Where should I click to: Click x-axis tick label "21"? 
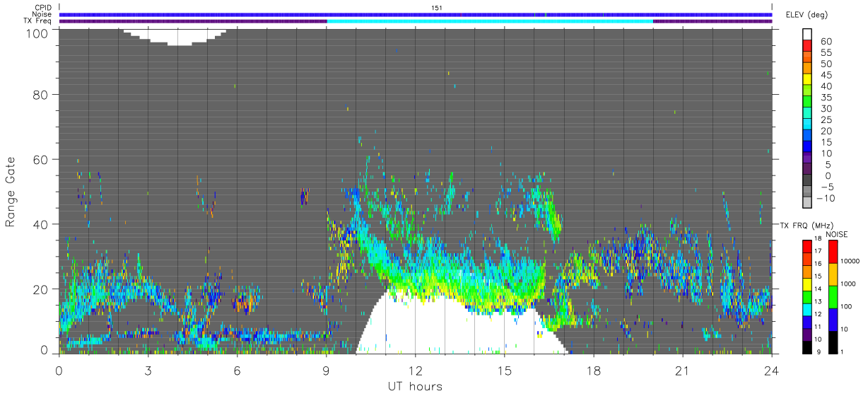[682, 371]
